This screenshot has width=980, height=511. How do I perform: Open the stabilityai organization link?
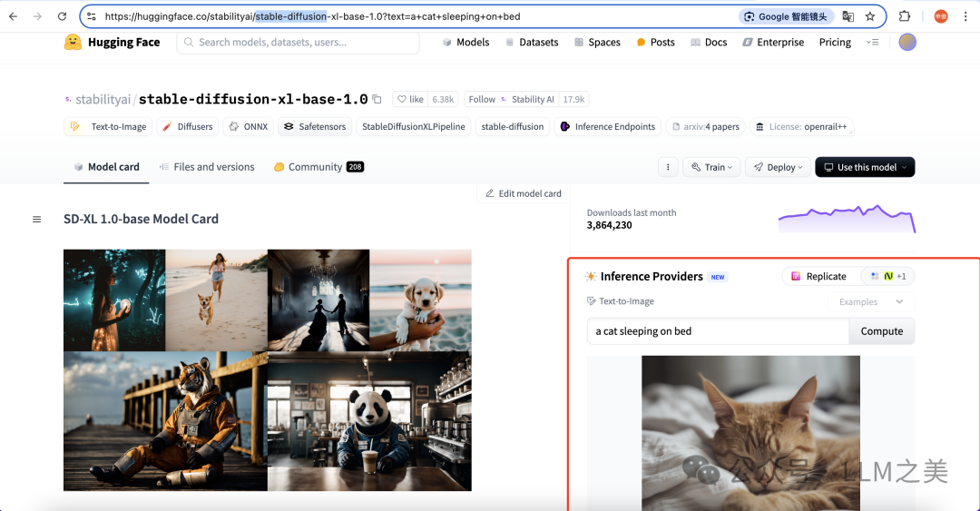point(103,100)
